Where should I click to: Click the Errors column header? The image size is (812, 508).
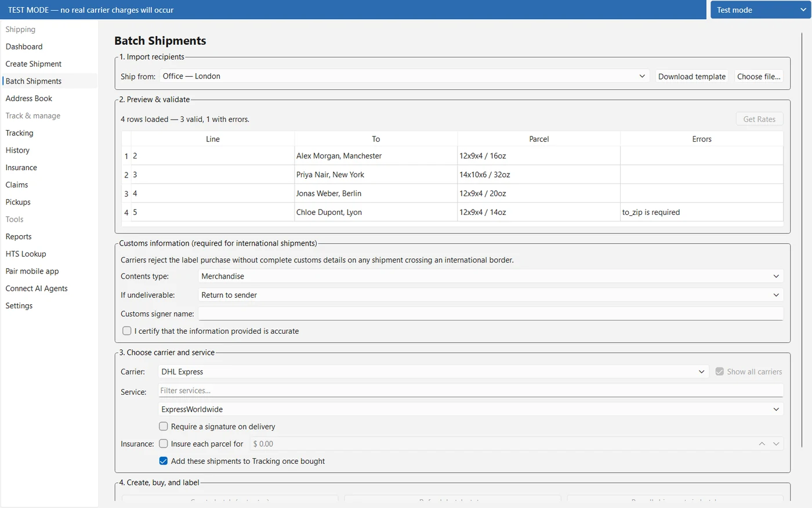tap(702, 139)
